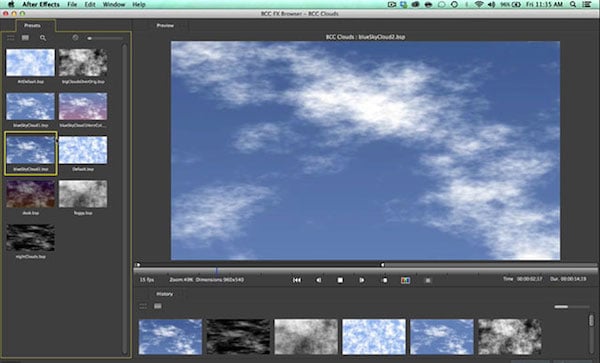The width and height of the screenshot is (600, 363).
Task: Select the gray foggy third thumbnail in History
Action: click(x=306, y=337)
